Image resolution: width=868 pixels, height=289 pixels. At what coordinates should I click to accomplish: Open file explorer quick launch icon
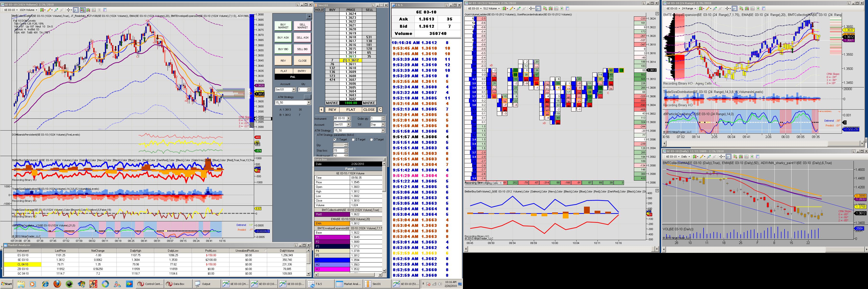coord(21,284)
